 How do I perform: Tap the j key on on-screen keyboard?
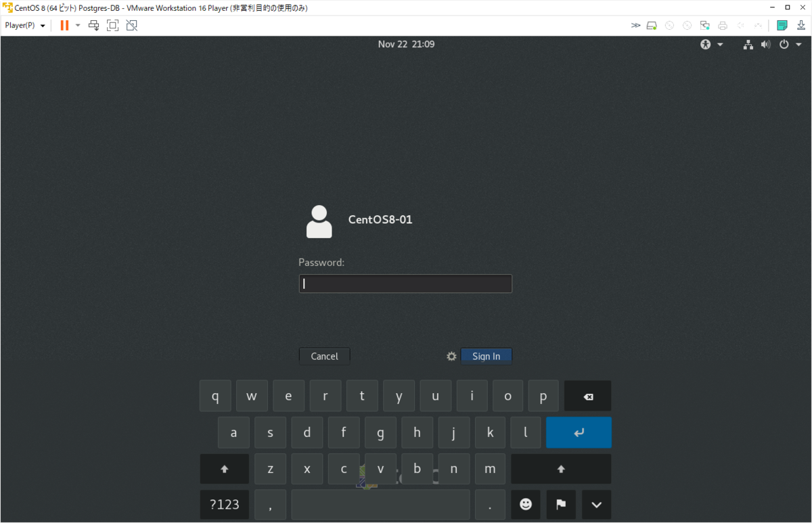click(x=454, y=432)
